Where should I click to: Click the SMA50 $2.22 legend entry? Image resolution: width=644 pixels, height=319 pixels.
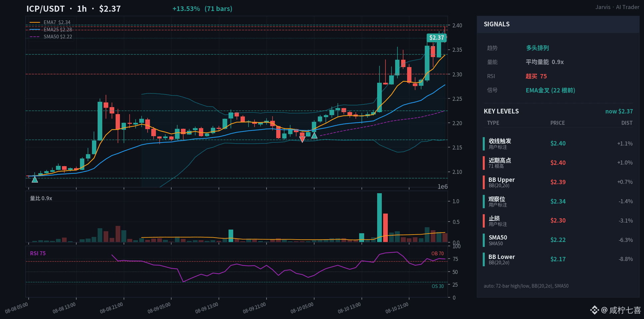pos(51,37)
